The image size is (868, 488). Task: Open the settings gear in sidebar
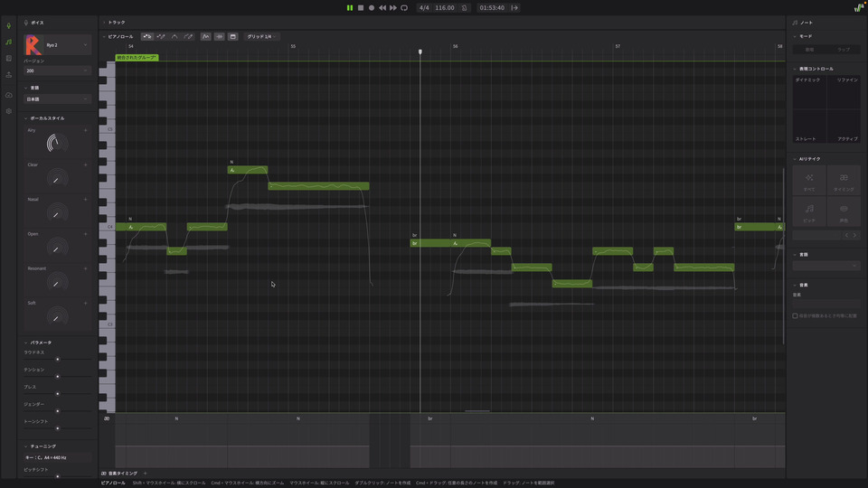pos(8,111)
